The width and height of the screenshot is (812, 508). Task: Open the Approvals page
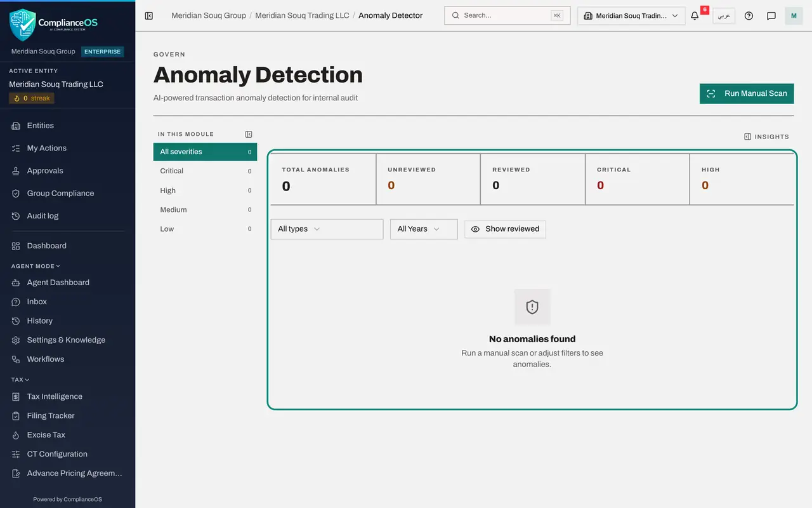tap(67, 171)
